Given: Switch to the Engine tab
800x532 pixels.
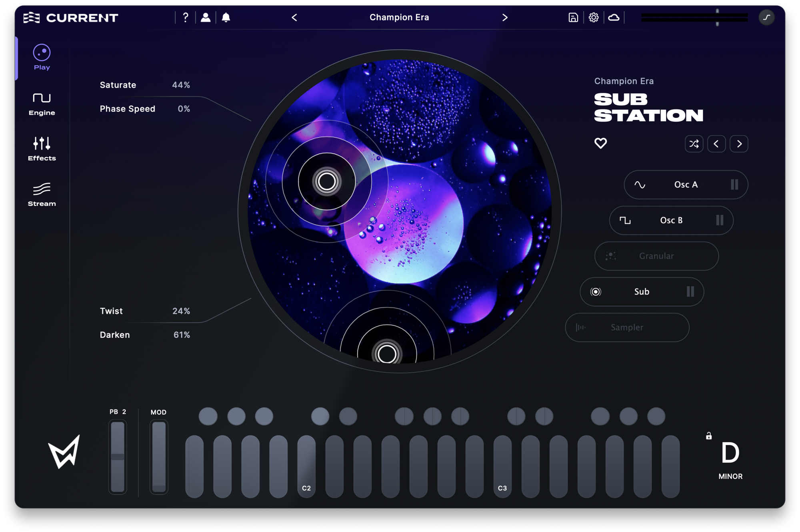Looking at the screenshot, I should click(42, 104).
